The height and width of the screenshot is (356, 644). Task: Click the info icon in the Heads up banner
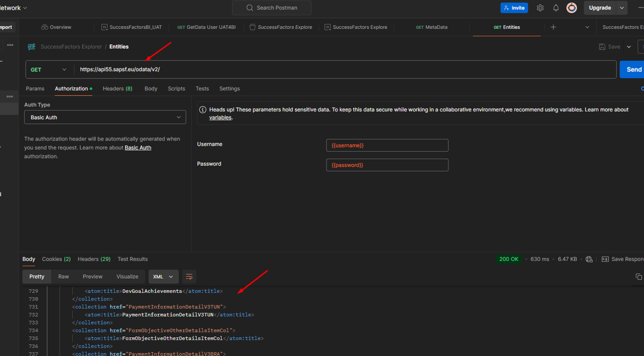point(203,110)
